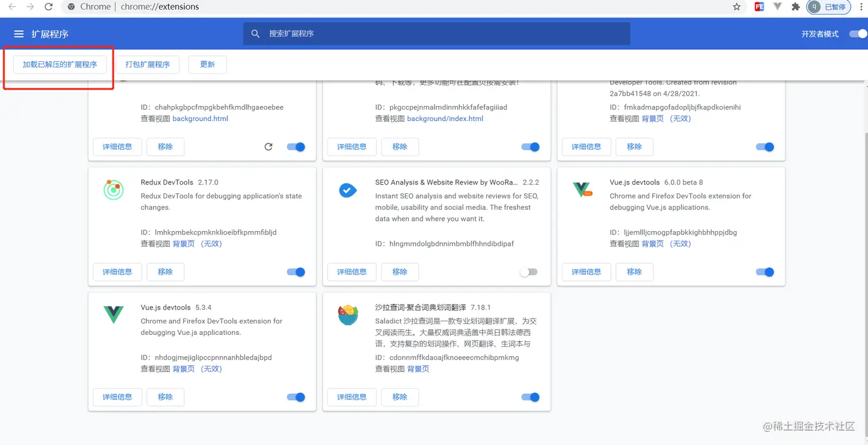Open 详细信息 for extension pkgccpejnmalmdinmhkkfafefagiiiad
The image size is (868, 445).
click(352, 147)
